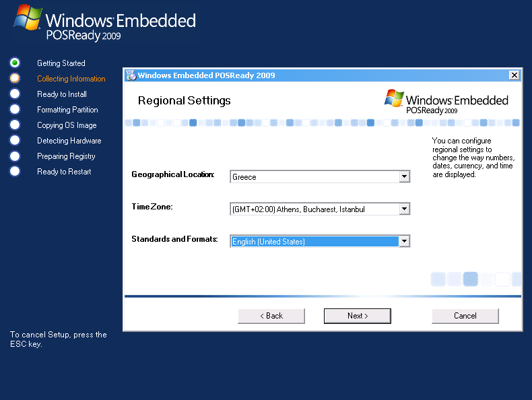Click the dialog title 'Windows Embedded POSReady 2009'

tap(206, 75)
